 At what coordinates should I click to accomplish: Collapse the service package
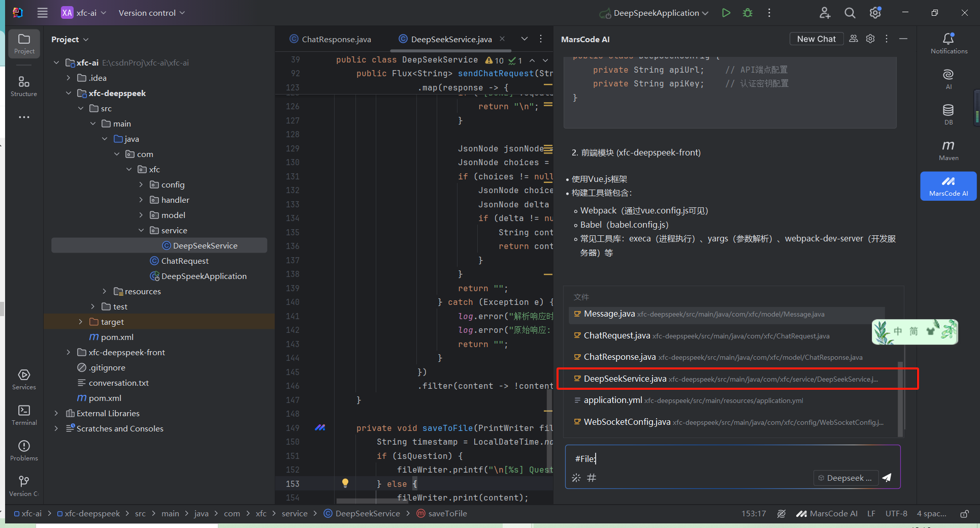click(x=141, y=230)
